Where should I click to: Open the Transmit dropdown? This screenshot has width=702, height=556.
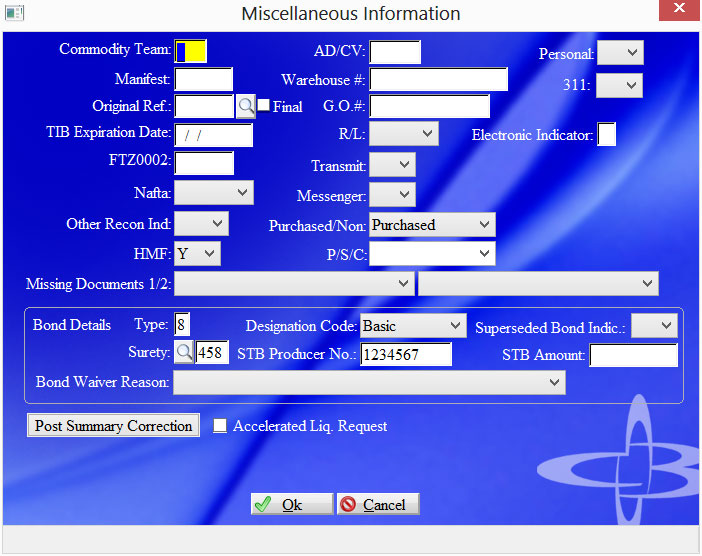coord(392,164)
